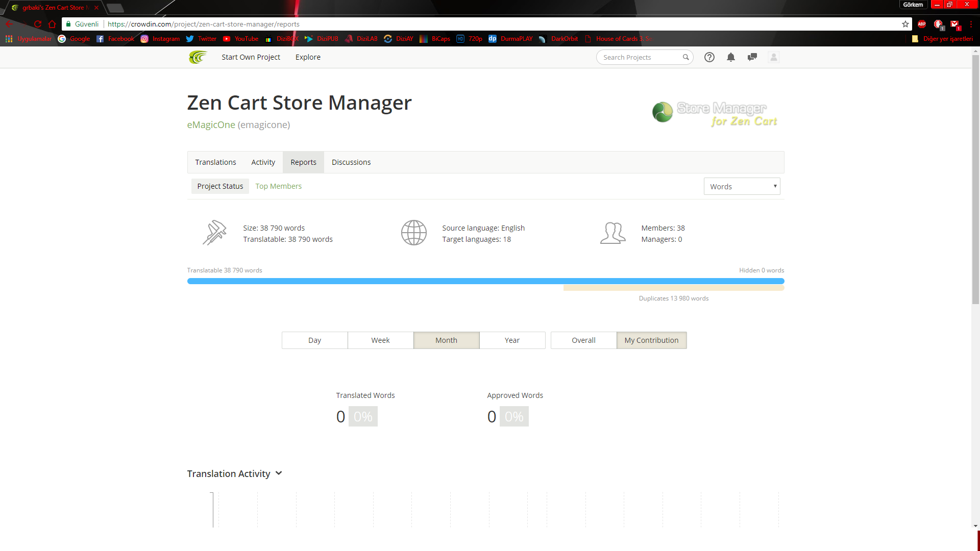This screenshot has width=980, height=551.
Task: Open the Reports tab
Action: (303, 162)
